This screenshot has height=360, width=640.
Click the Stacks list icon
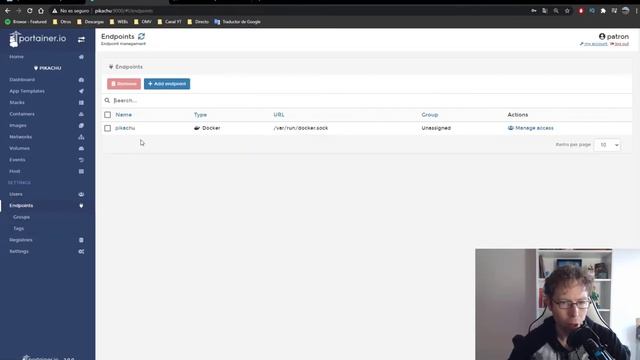click(81, 102)
